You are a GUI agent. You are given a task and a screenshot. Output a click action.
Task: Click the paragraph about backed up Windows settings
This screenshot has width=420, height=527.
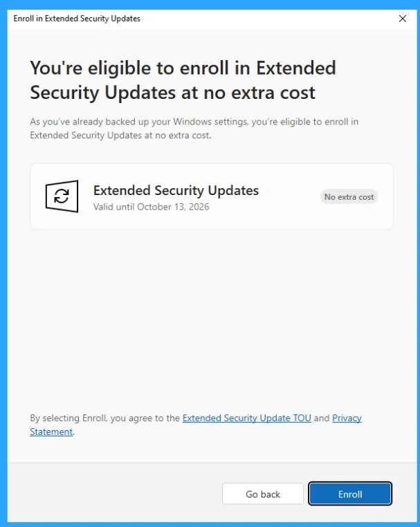coord(194,129)
